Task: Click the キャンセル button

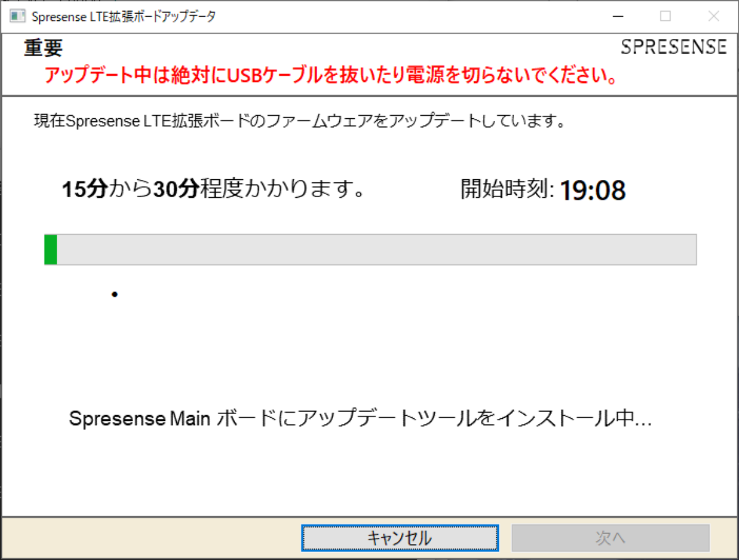Action: pyautogui.click(x=400, y=538)
